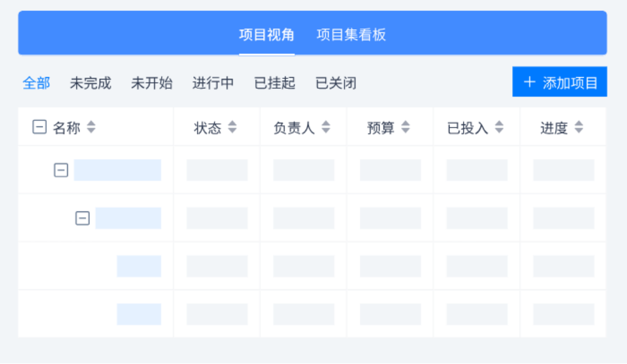627x364 pixels.
Task: Sort table by 名称 column
Action: pos(91,127)
